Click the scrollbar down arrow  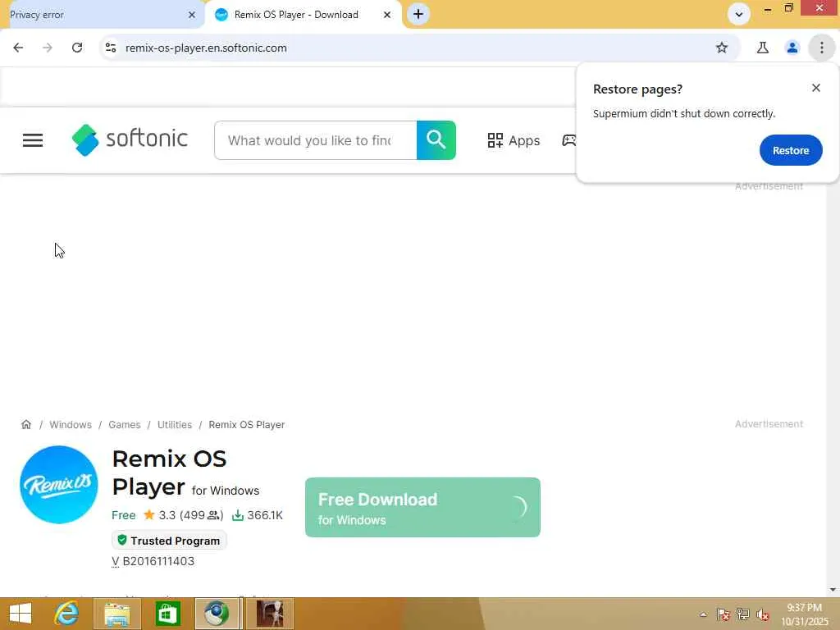click(833, 590)
